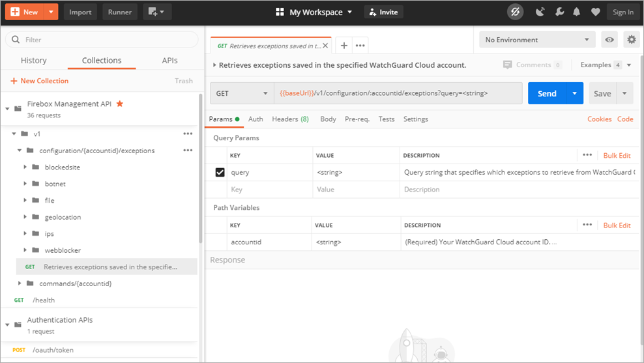Open the GET method dropdown
This screenshot has height=363, width=644.
(x=241, y=93)
